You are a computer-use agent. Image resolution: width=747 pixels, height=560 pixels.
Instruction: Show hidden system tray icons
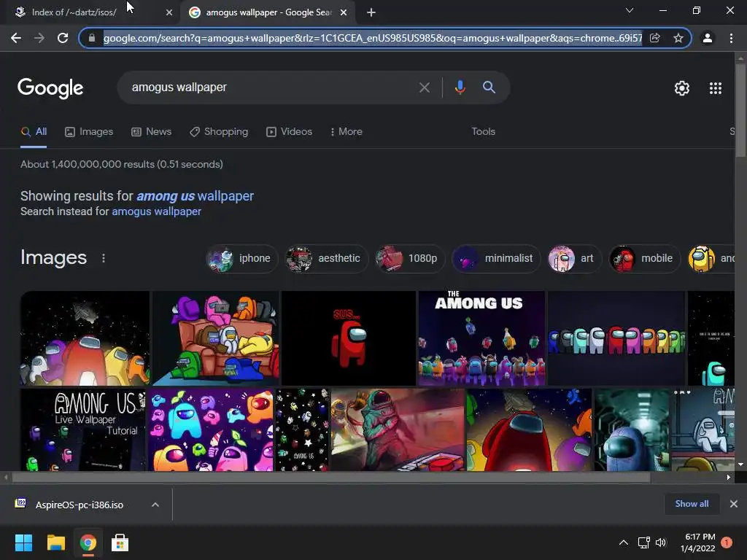pyautogui.click(x=623, y=542)
